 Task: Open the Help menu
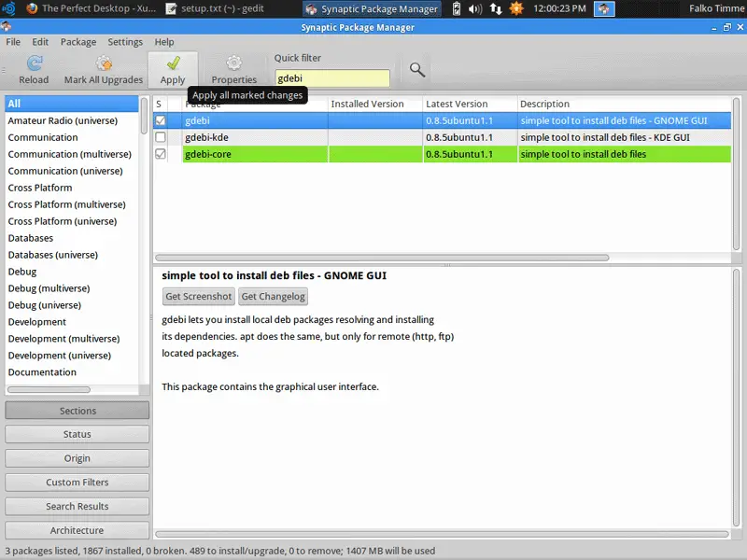click(x=164, y=42)
